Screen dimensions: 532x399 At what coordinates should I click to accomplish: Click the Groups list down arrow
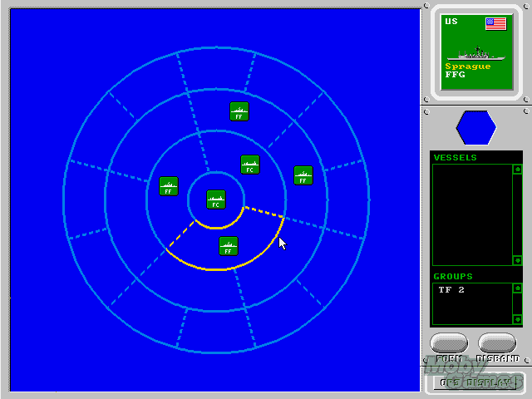517,319
